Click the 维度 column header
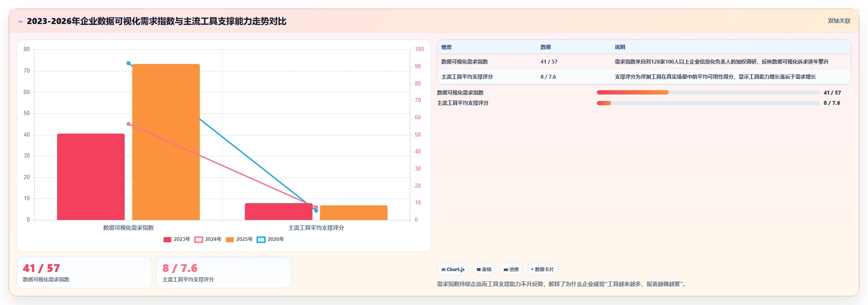Image resolution: width=868 pixels, height=305 pixels. point(446,47)
